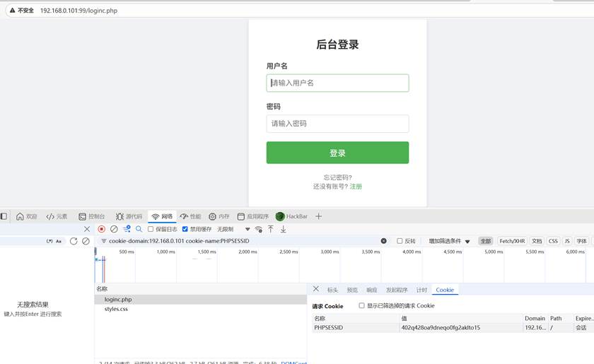Open the 性能 performance tab

click(190, 216)
